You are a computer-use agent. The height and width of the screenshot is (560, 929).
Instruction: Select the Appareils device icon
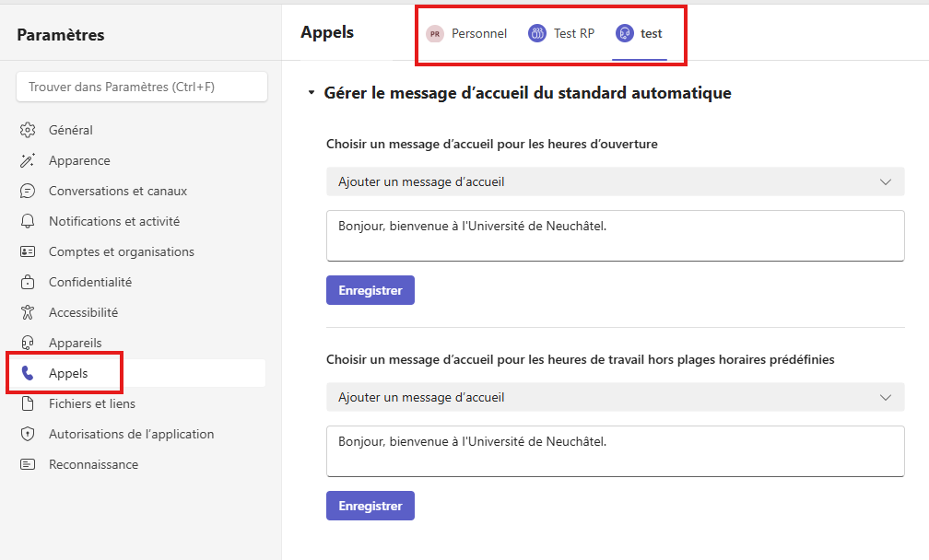click(x=29, y=342)
